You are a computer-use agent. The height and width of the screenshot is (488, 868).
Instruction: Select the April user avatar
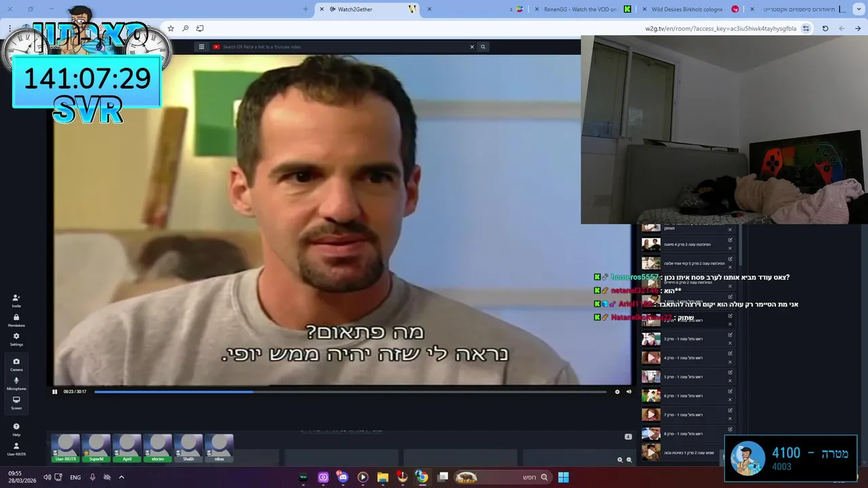[127, 448]
